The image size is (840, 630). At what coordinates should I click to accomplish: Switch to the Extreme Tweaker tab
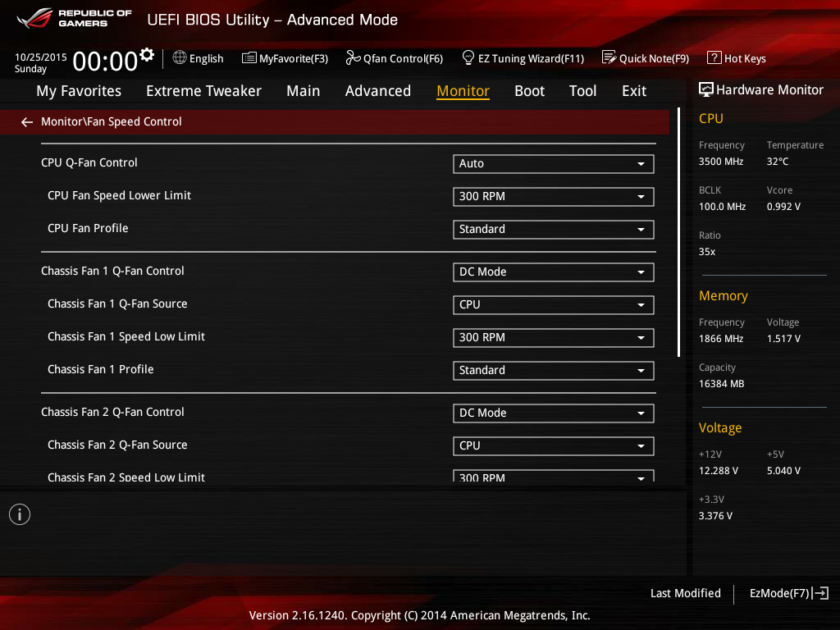(x=203, y=91)
